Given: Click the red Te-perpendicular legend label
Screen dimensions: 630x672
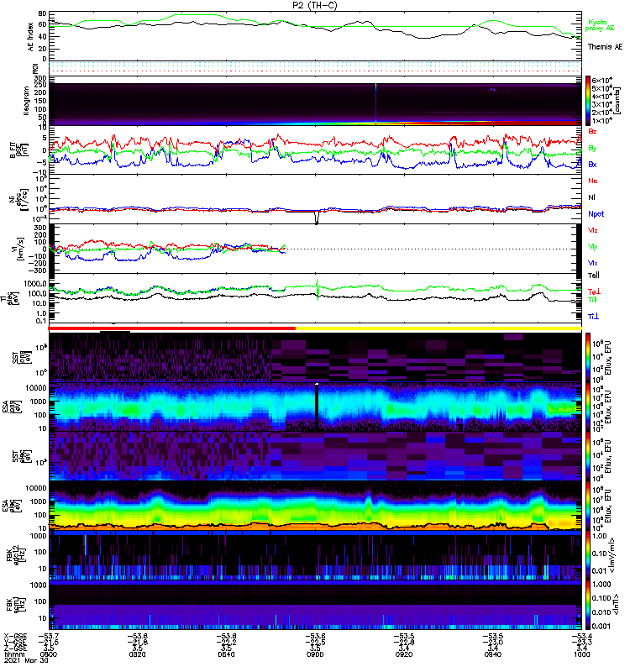Looking at the screenshot, I should pos(594,291).
